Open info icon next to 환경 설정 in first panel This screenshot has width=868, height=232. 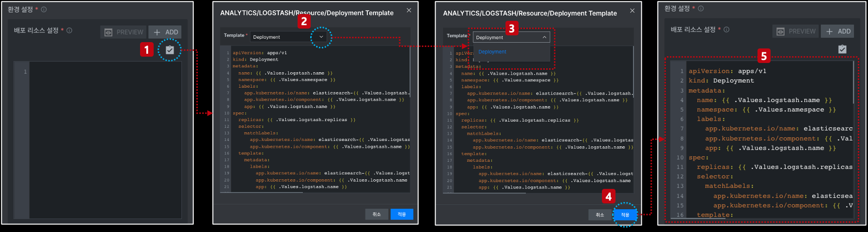[x=44, y=10]
